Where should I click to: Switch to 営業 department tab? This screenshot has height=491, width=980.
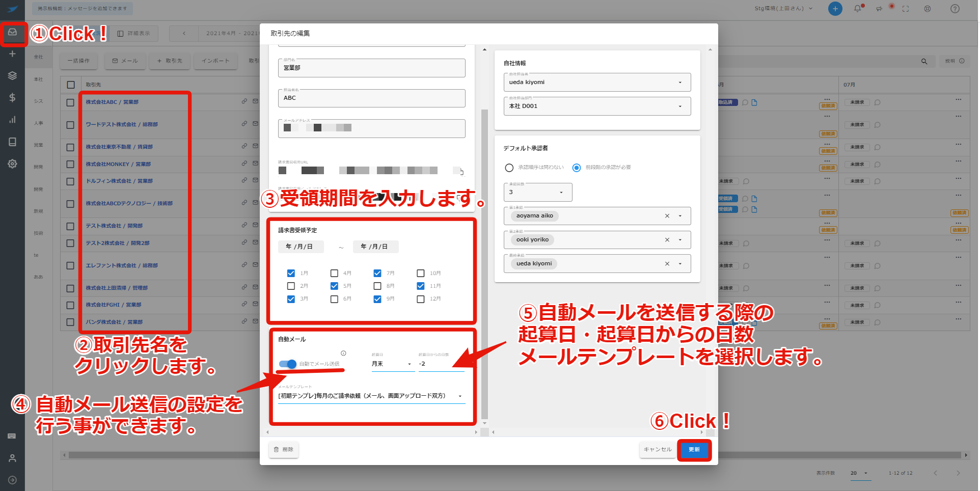click(x=39, y=145)
